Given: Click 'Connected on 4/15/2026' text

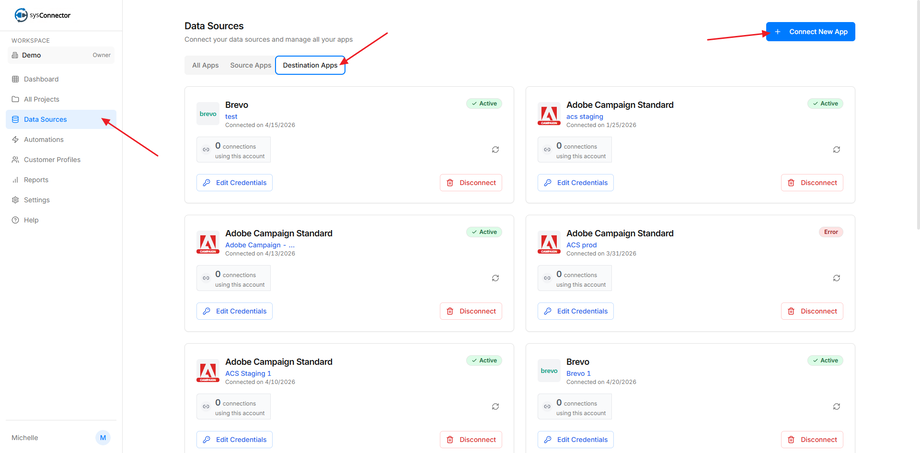Looking at the screenshot, I should point(260,125).
